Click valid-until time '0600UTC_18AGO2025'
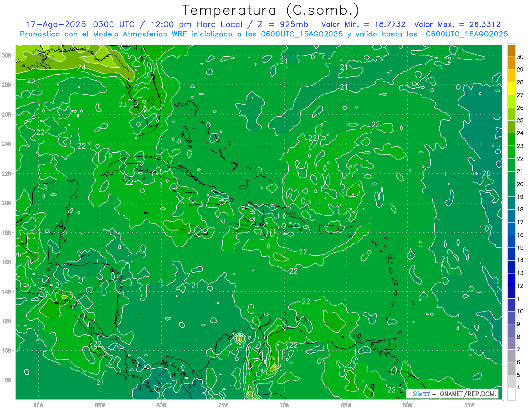The height and width of the screenshot is (411, 532). 467,34
